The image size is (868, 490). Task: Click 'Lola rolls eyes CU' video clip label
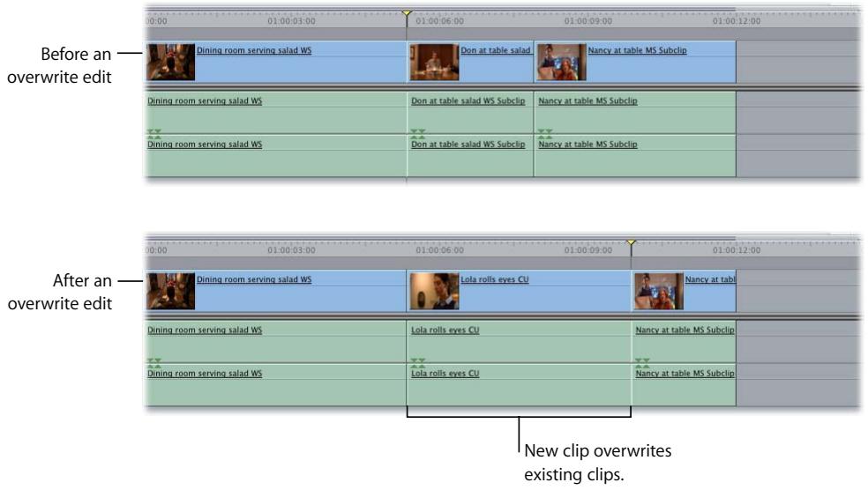click(495, 279)
